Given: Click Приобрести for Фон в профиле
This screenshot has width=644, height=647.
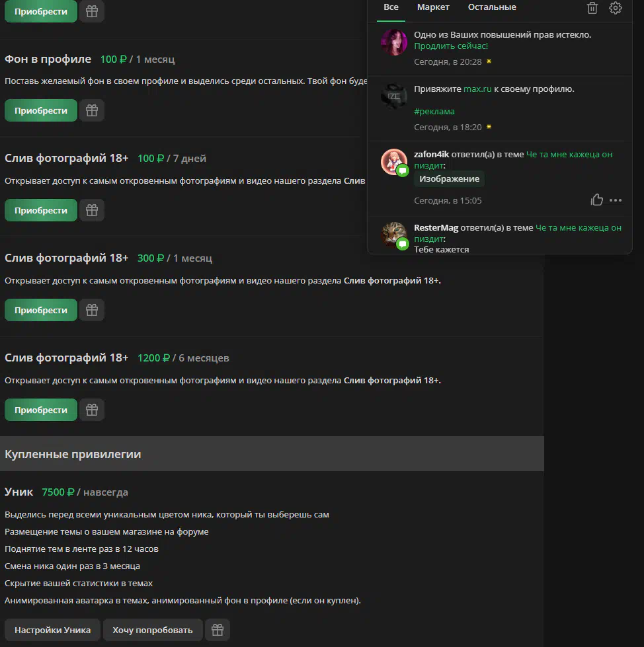Looking at the screenshot, I should coord(41,110).
